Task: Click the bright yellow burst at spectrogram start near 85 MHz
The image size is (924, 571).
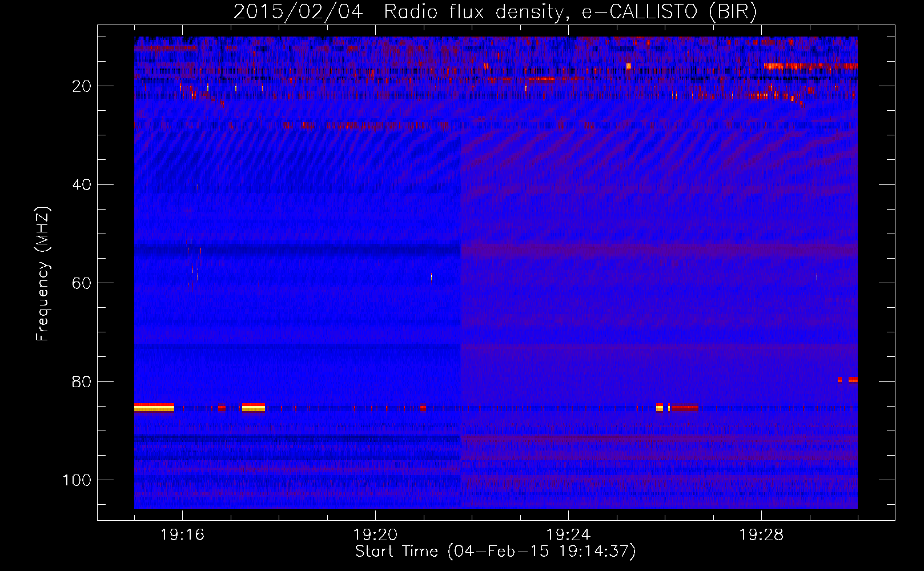Action: click(154, 408)
